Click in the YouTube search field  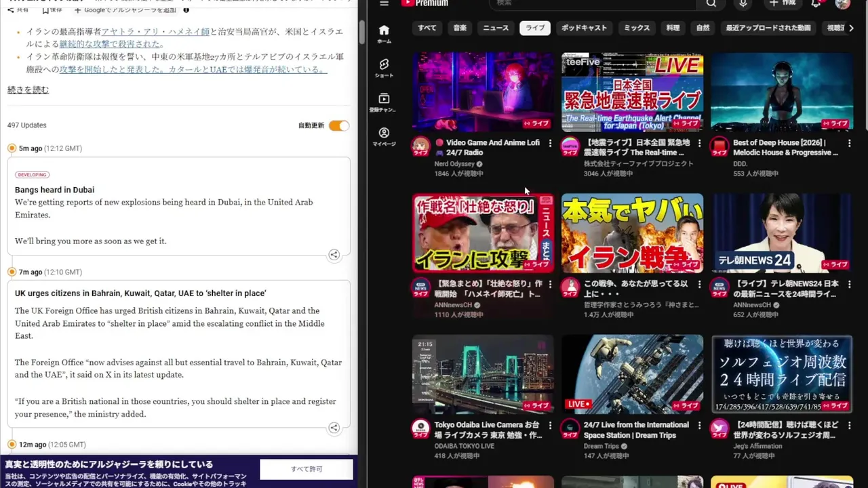pos(593,3)
